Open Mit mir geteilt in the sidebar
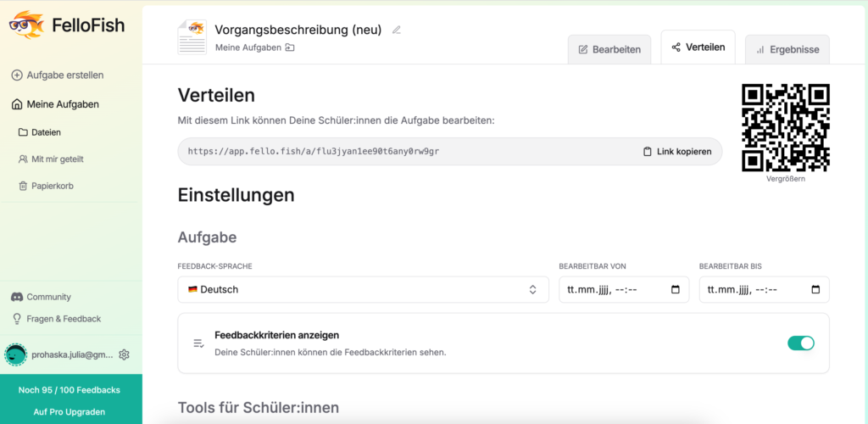 click(x=51, y=159)
